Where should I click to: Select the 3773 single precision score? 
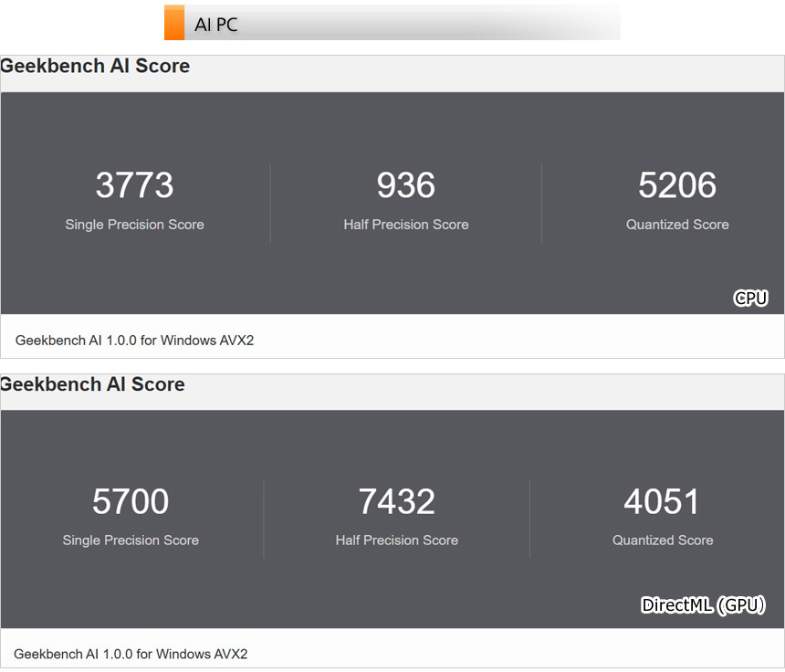point(134,185)
